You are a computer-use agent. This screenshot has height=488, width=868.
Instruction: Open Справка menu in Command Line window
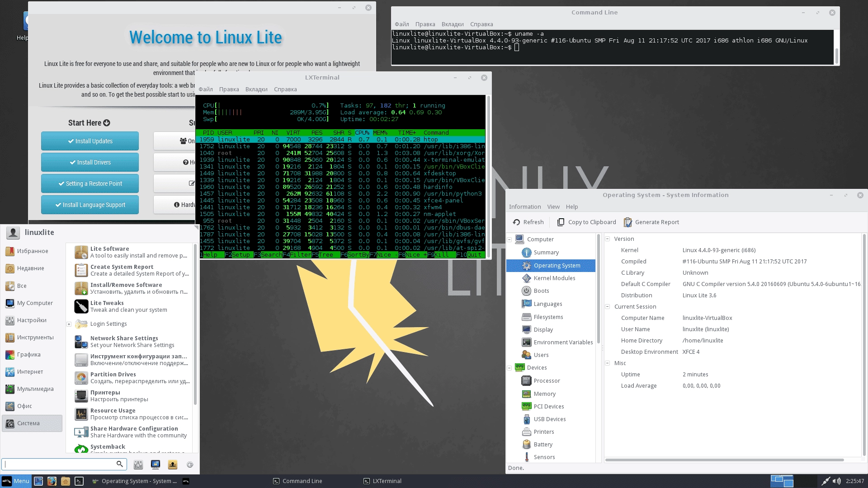(481, 24)
